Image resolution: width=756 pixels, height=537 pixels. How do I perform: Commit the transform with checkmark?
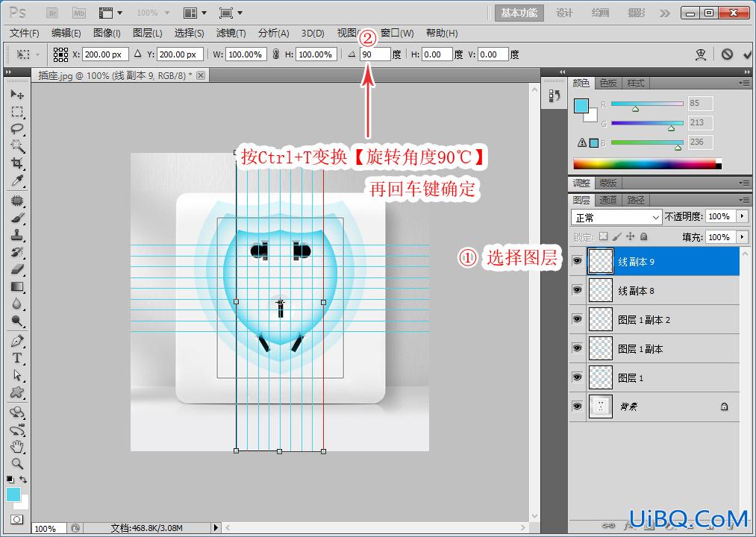[x=747, y=54]
